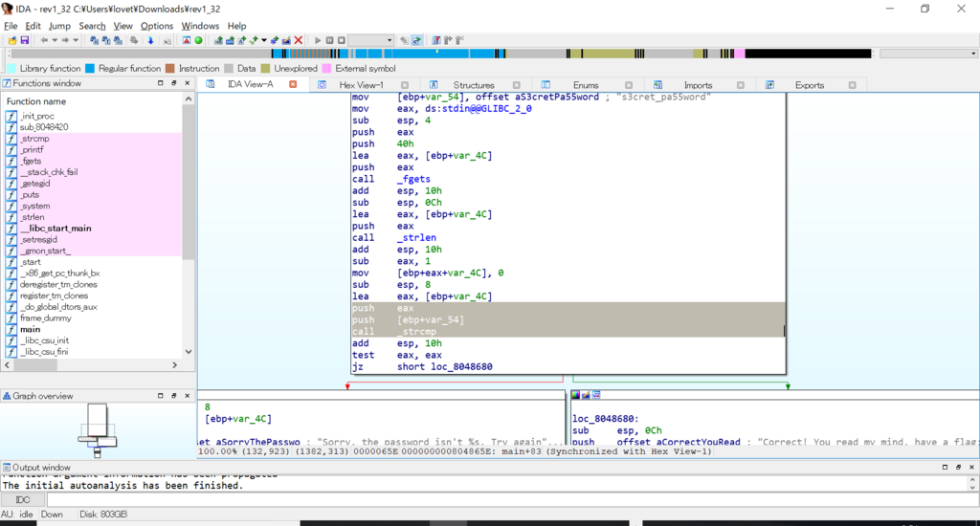Screen dimensions: 980x526
Task: Close the Imports tab
Action: 741,85
